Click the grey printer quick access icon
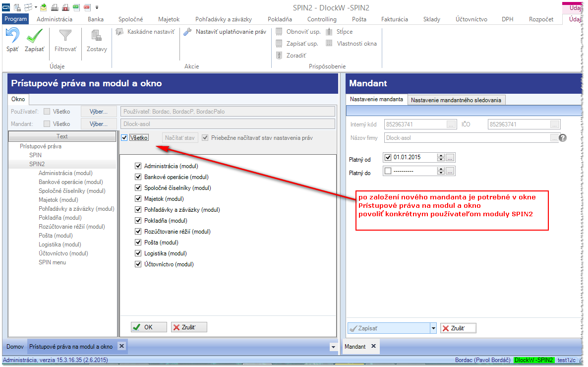 click(x=55, y=7)
